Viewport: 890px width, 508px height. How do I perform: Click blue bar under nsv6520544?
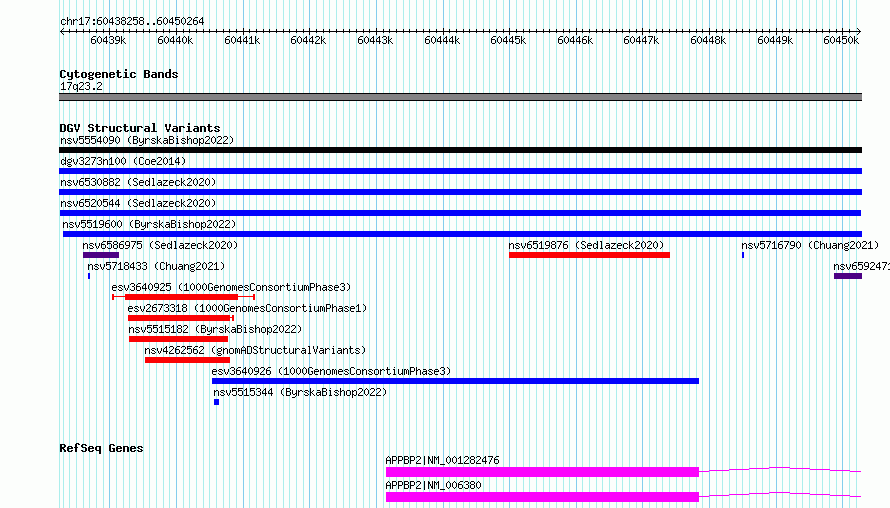(x=460, y=213)
